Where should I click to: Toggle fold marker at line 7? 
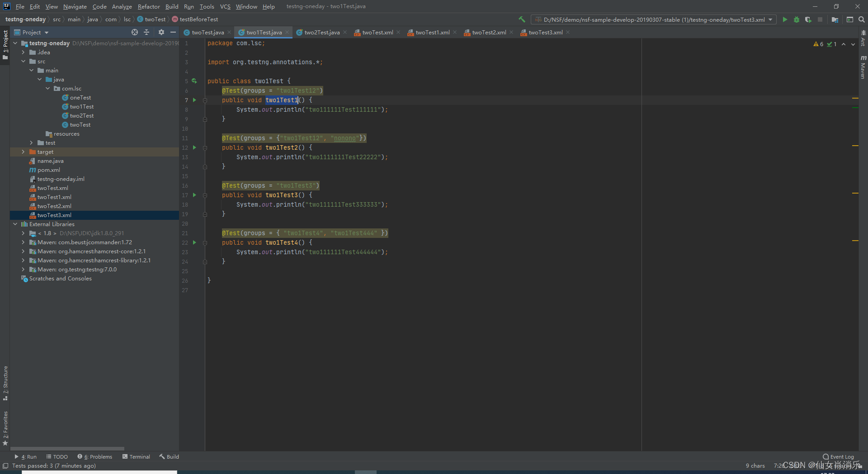205,100
